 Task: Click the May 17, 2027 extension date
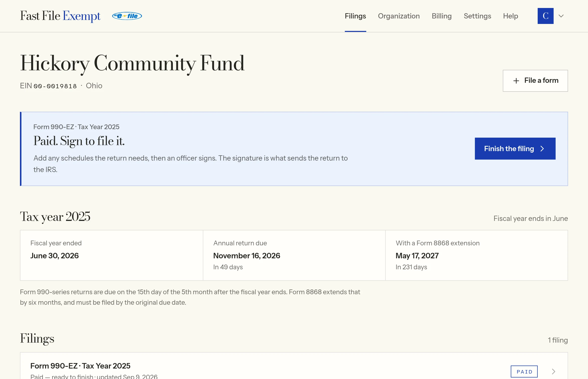tap(417, 256)
